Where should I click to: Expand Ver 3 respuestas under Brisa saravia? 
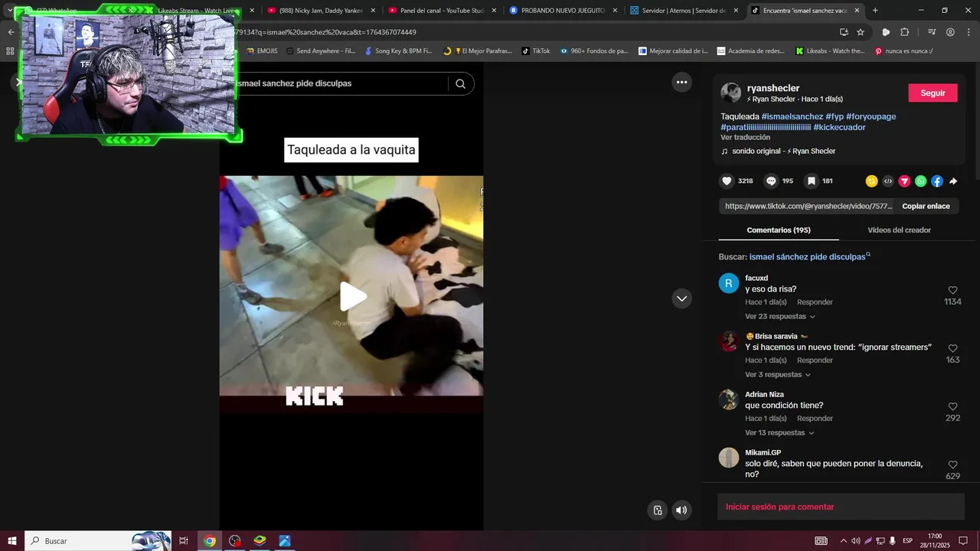(777, 374)
